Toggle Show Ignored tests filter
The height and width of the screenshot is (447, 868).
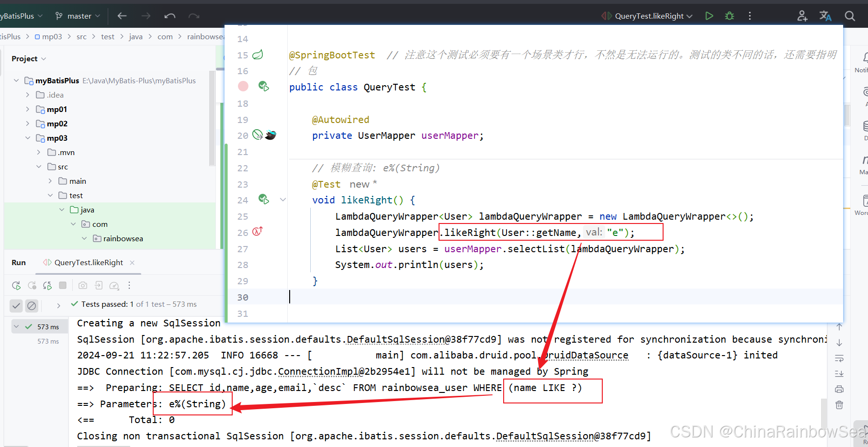(32, 305)
